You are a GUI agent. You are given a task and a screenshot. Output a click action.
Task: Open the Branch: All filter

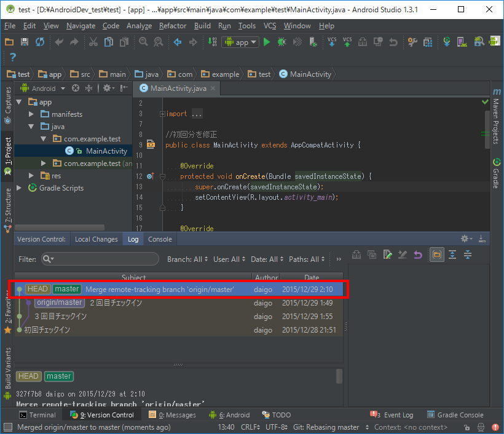187,259
